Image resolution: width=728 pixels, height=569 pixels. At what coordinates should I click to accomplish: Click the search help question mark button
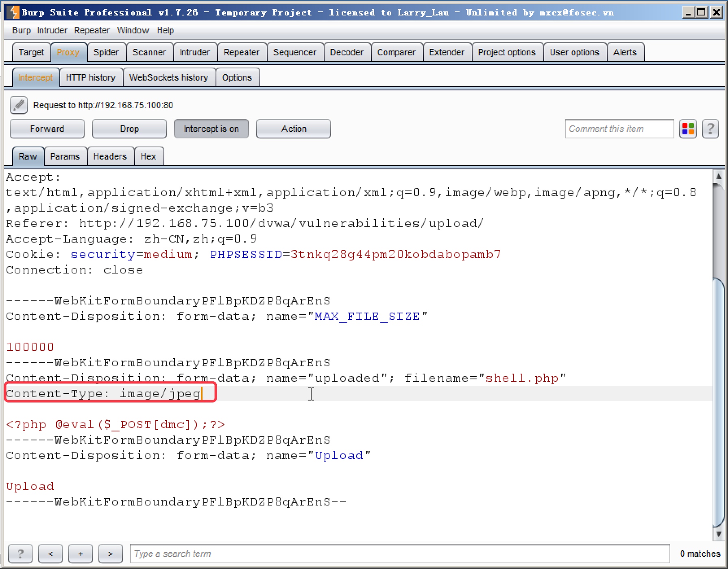point(20,554)
